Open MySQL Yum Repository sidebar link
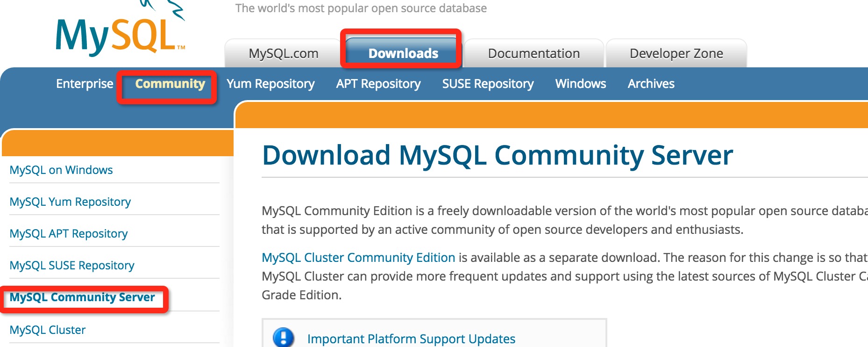The height and width of the screenshot is (347, 868). click(x=70, y=202)
